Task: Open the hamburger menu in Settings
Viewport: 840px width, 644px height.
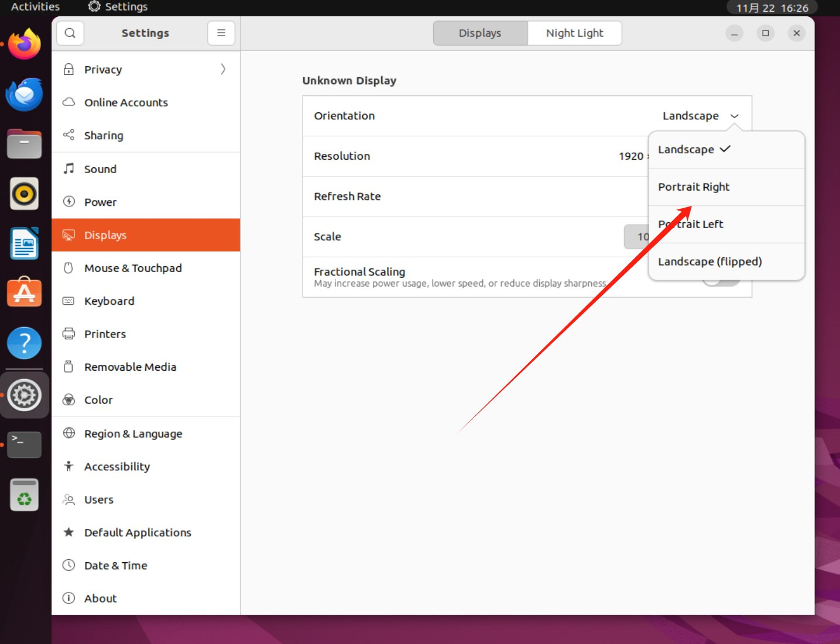Action: [x=221, y=33]
